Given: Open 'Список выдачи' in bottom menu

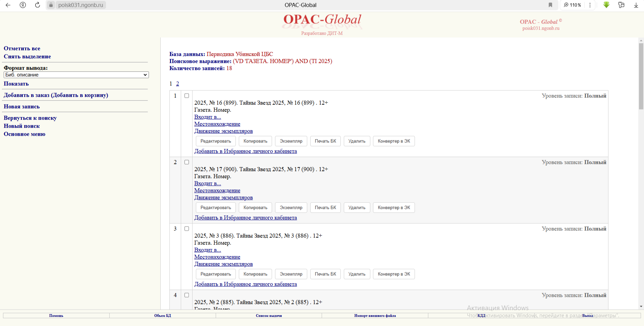Looking at the screenshot, I should coord(269,316).
